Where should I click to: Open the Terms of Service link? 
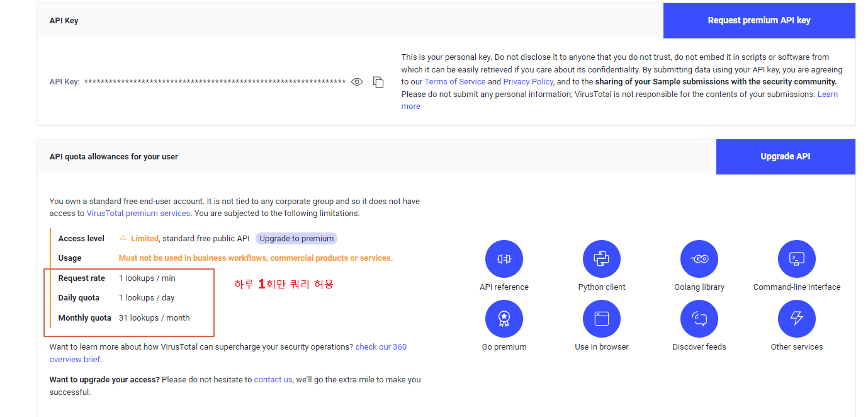(x=455, y=82)
